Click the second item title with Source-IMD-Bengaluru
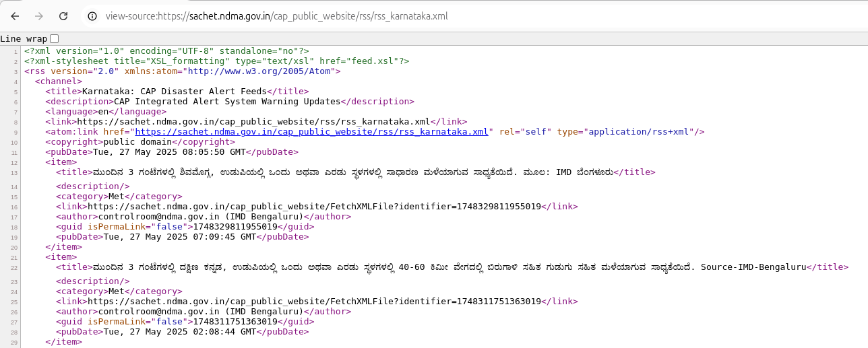 tap(452, 267)
